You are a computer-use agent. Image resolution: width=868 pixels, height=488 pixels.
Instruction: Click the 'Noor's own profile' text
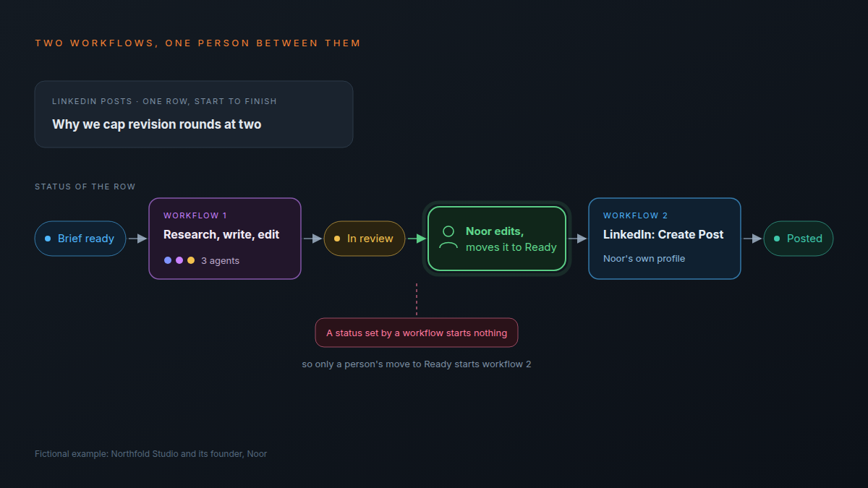click(x=644, y=259)
